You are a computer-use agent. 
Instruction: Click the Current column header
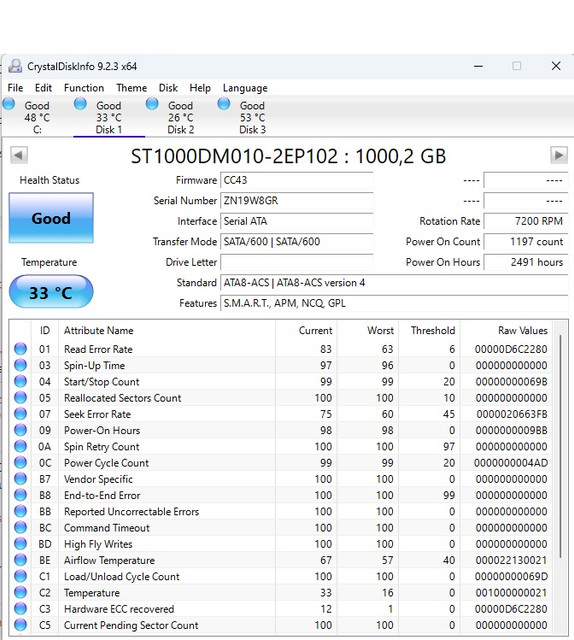tap(306, 330)
